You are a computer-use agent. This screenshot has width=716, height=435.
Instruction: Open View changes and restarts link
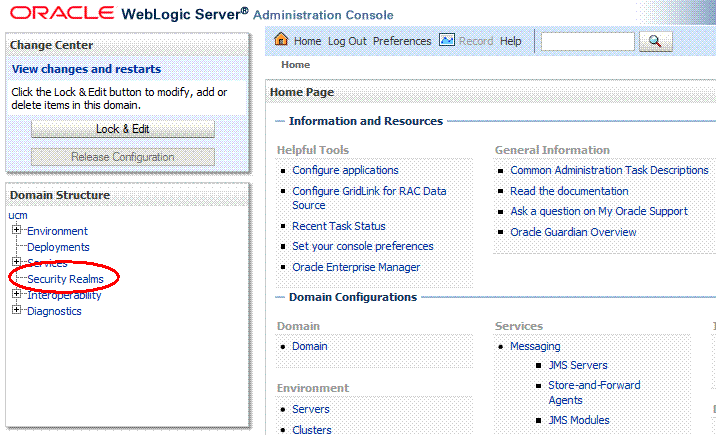pos(86,69)
